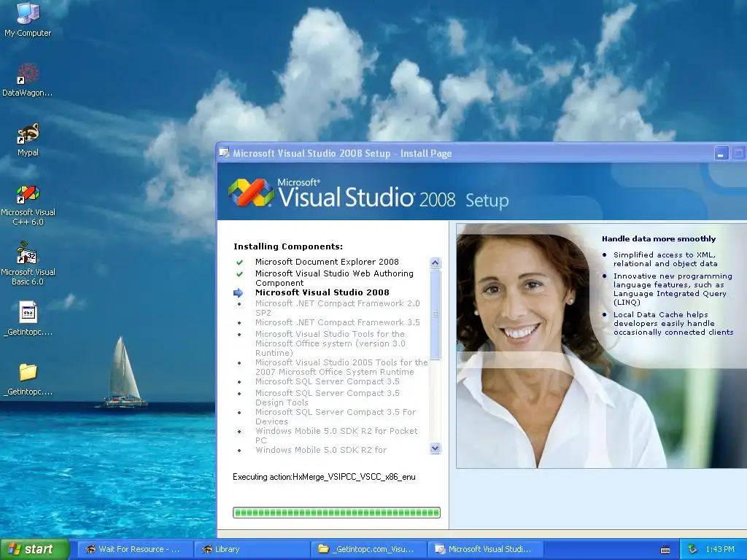The height and width of the screenshot is (560, 747).
Task: Select bold Microsoft Visual Studio 2008 entry
Action: (322, 292)
